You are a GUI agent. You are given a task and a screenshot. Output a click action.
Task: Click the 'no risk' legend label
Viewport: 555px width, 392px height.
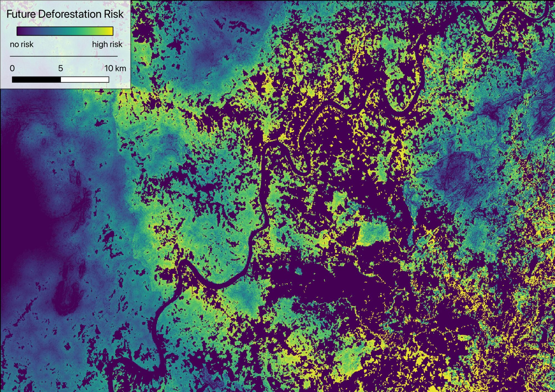click(x=22, y=44)
